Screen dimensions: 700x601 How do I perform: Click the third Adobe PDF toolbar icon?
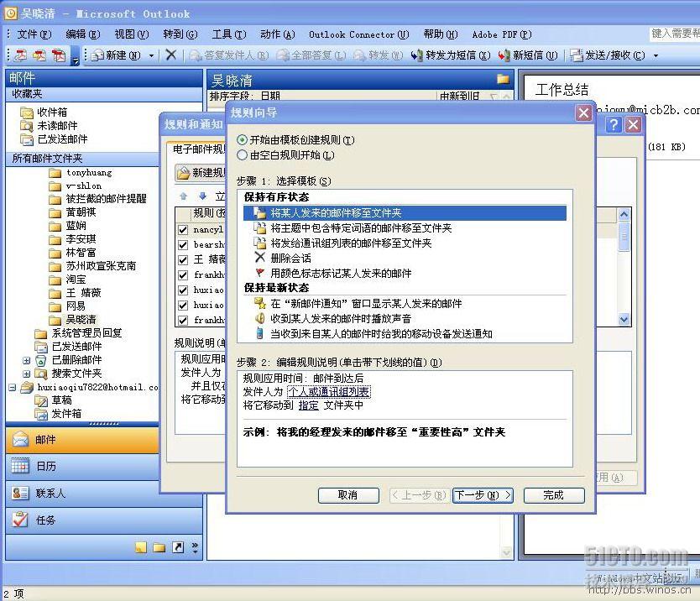tap(59, 55)
